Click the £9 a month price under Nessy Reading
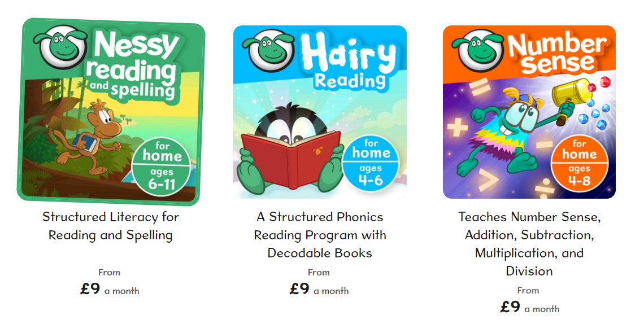This screenshot has height=324, width=644. [110, 289]
